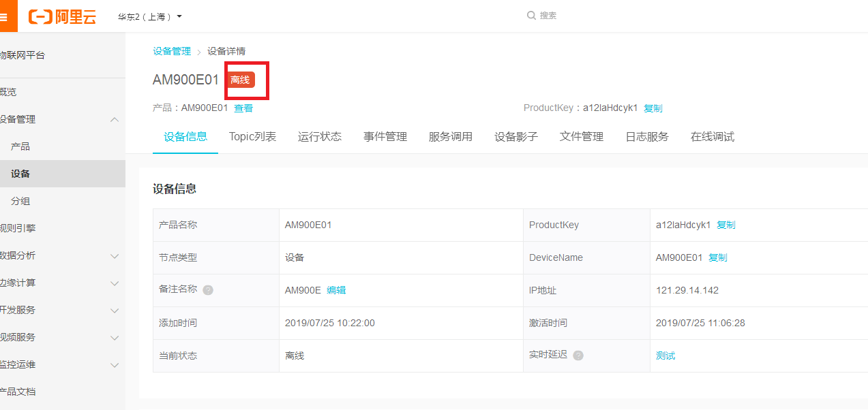The width and height of the screenshot is (868, 410).
Task: Open the hamburger menu icon
Action: [x=4, y=16]
